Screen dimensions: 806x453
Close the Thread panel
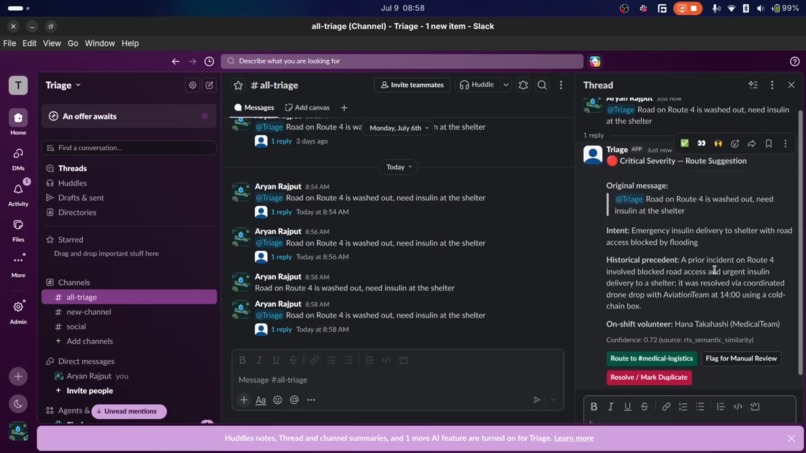[791, 85]
